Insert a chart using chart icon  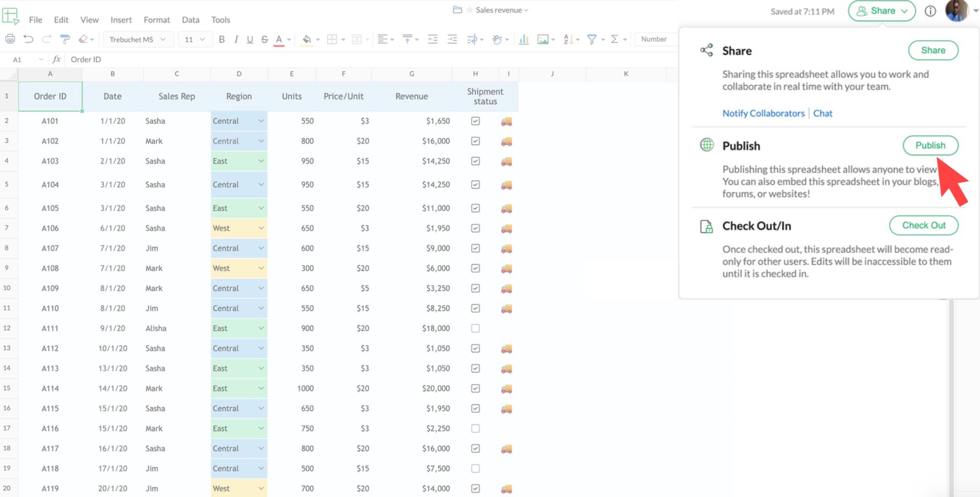point(524,39)
